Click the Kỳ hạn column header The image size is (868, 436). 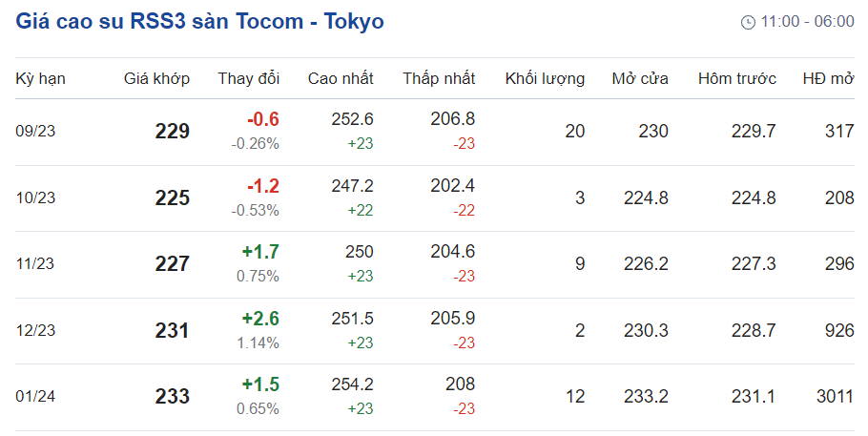click(41, 78)
